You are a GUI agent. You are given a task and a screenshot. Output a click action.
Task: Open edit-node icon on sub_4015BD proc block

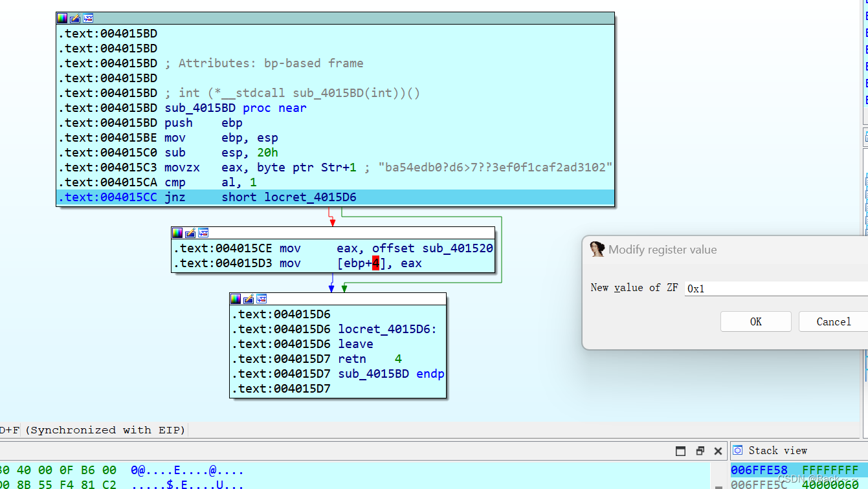click(x=75, y=18)
